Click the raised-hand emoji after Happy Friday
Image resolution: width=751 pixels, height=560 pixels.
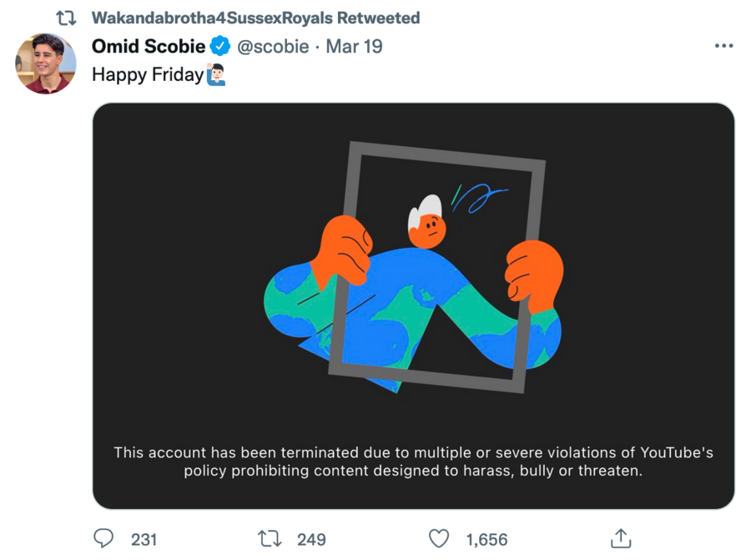pos(215,75)
